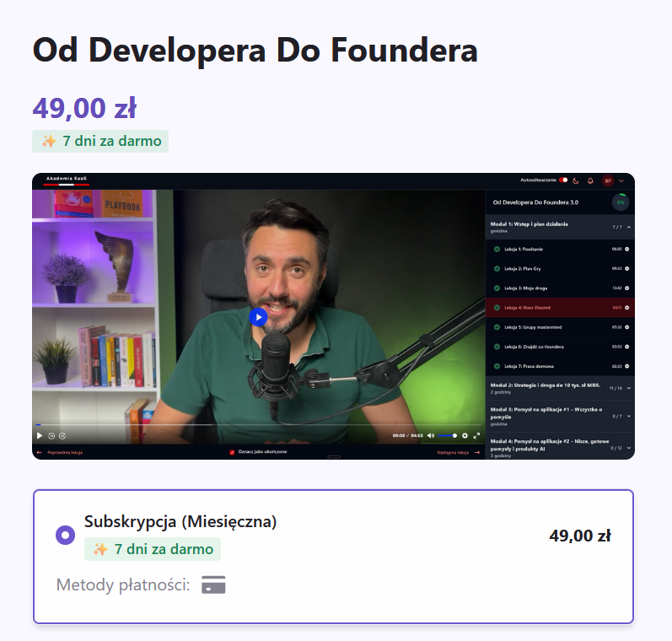Adjust the video volume slider
672x641 pixels.
(448, 435)
